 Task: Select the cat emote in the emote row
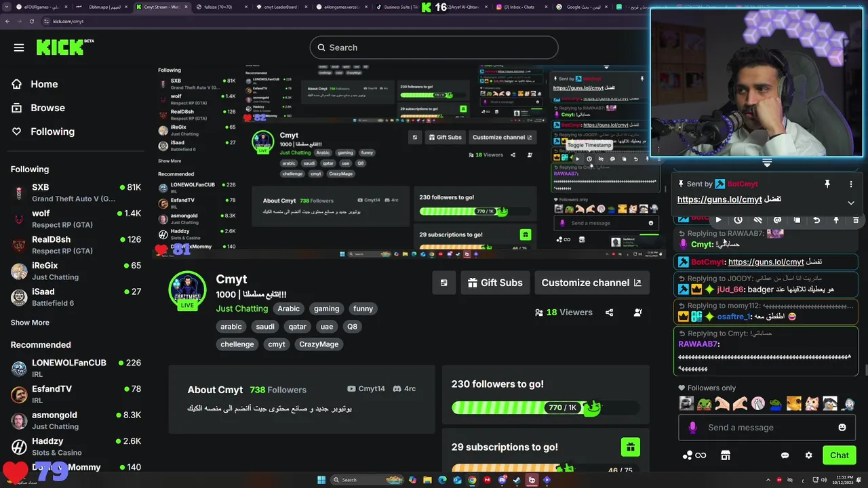pyautogui.click(x=812, y=404)
